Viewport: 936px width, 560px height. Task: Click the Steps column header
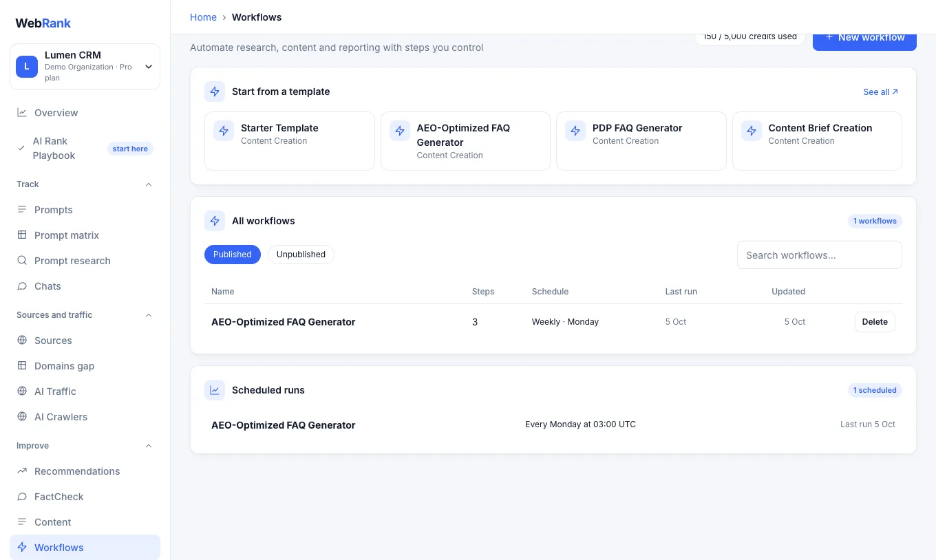click(483, 292)
